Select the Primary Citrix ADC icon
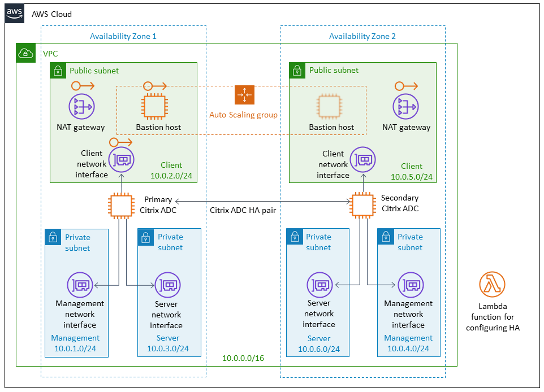 [x=120, y=205]
